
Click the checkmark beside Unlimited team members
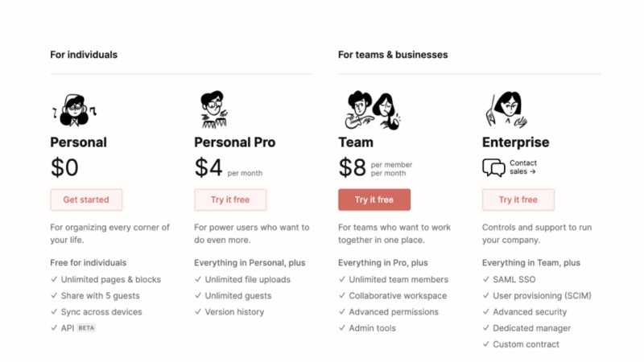tap(341, 280)
